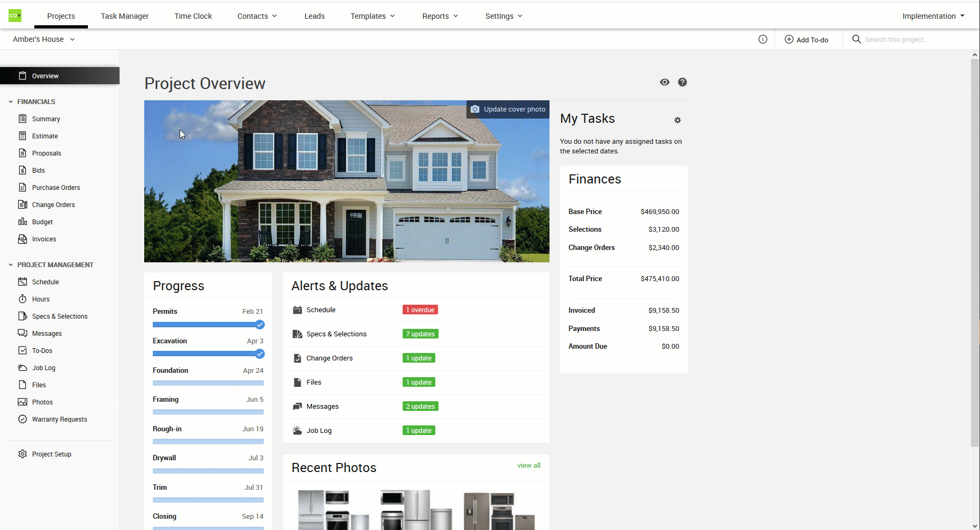The width and height of the screenshot is (980, 530).
Task: Click the help question mark icon
Action: 682,82
